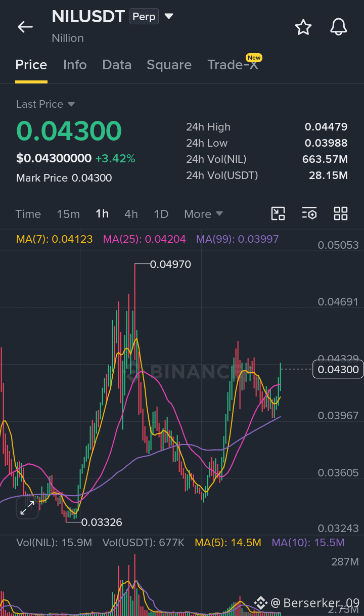Tap the large 0.04300 last price
Image resolution: width=364 pixels, height=616 pixels.
pyautogui.click(x=69, y=131)
